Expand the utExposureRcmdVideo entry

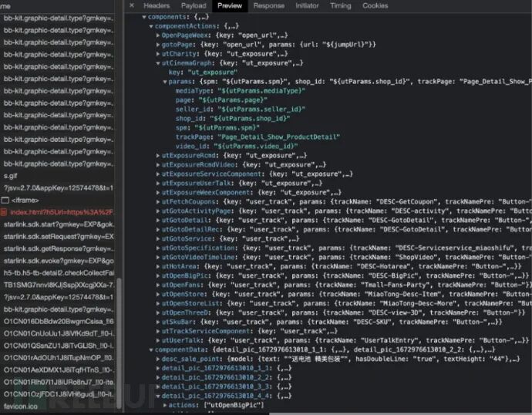click(158, 164)
